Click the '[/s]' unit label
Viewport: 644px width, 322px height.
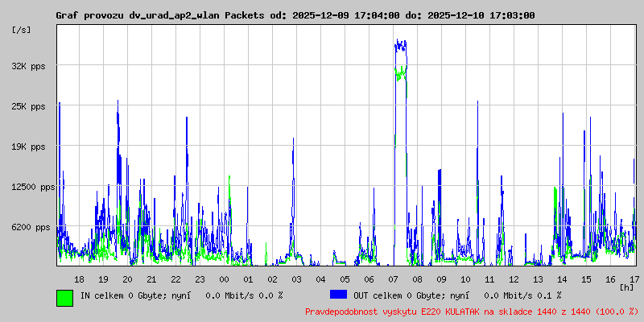(x=22, y=30)
